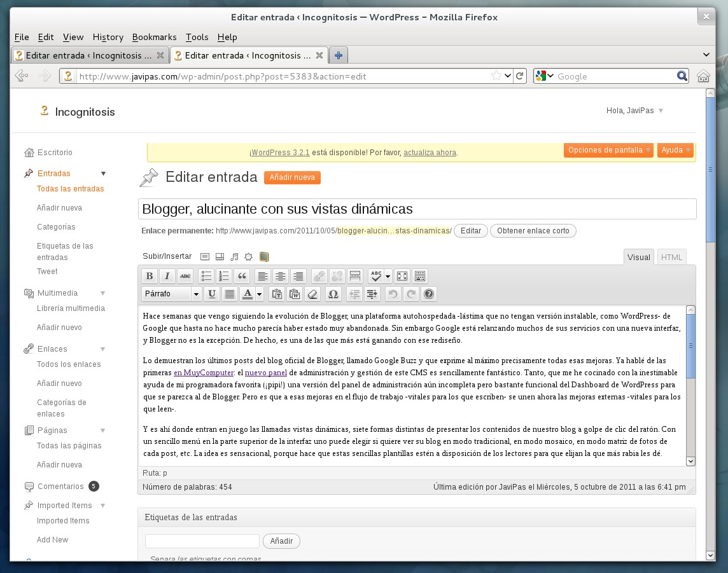Switch editor to the Visual tab
728x573 pixels.
pos(639,258)
